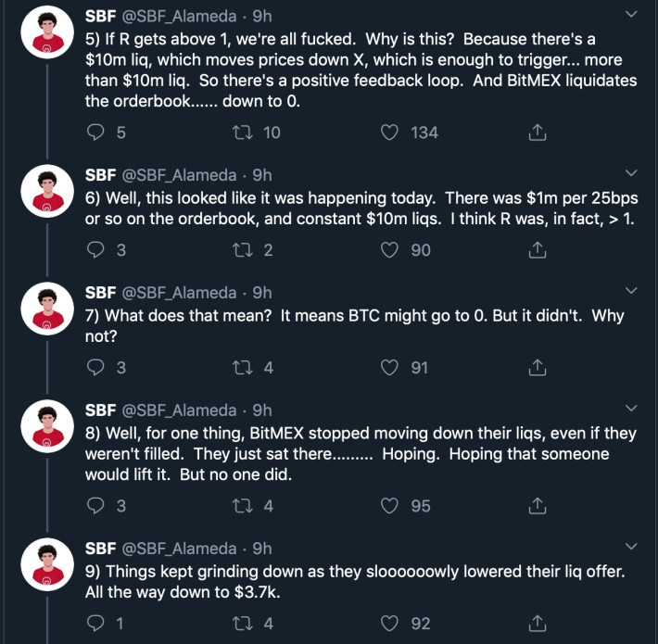
Task: Retweet tweet 7 'What does that mean?'
Action: (x=243, y=368)
